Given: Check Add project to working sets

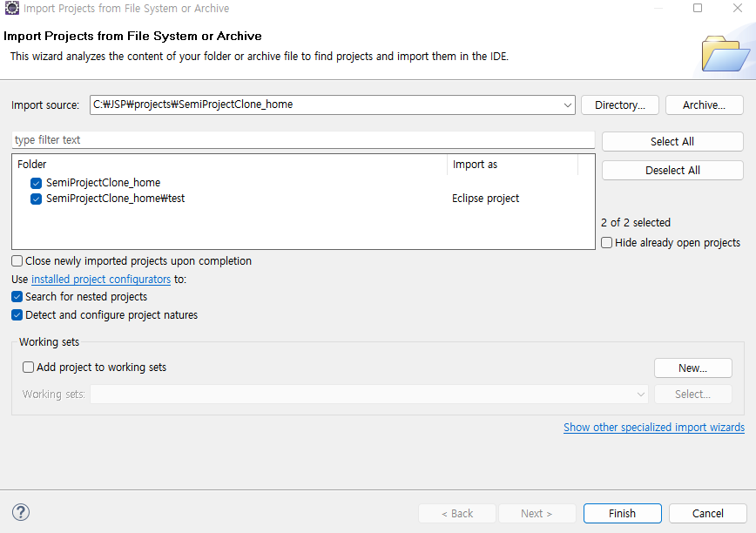Looking at the screenshot, I should point(29,368).
